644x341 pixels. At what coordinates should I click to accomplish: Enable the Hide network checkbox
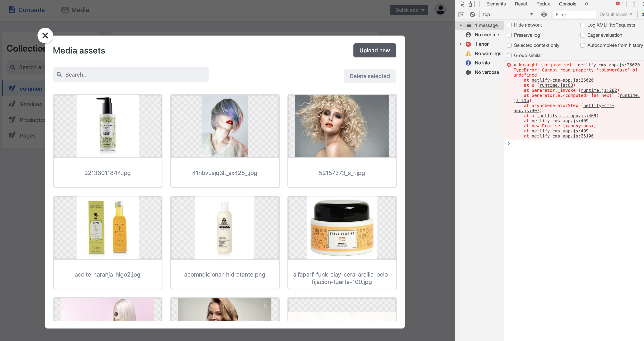pyautogui.click(x=509, y=25)
